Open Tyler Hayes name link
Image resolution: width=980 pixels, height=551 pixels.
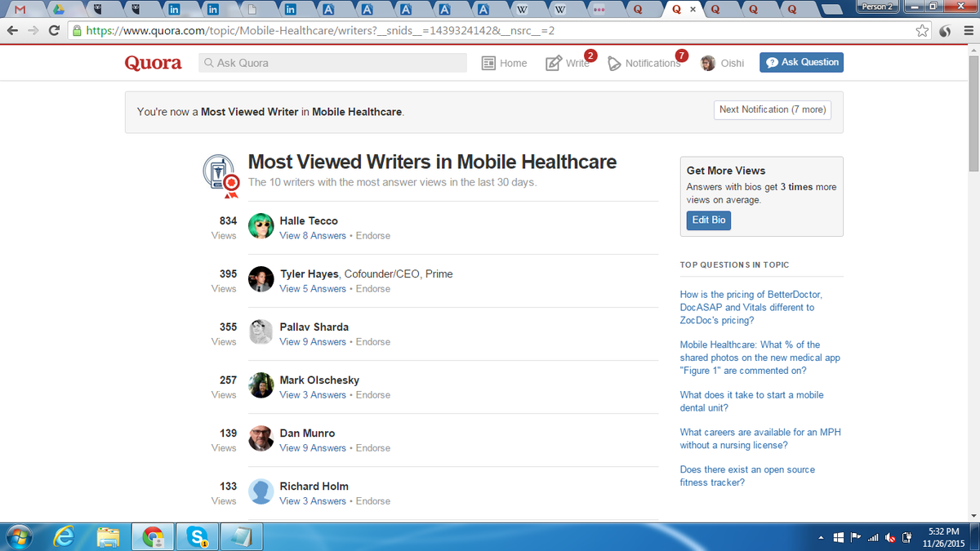coord(310,274)
